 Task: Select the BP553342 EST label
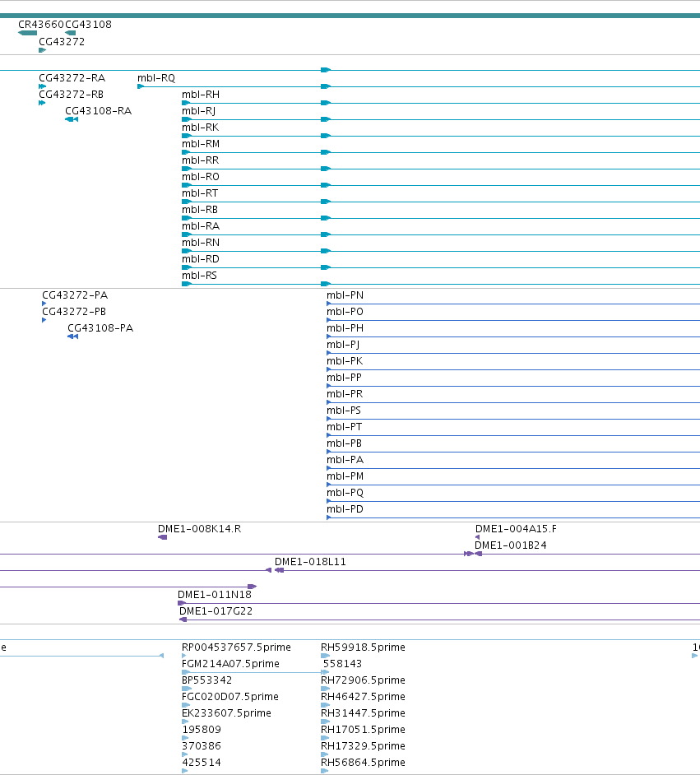207,680
